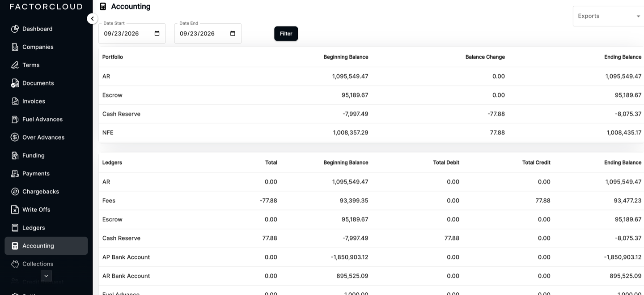
Task: Click the Ledgers table header
Action: coord(112,162)
